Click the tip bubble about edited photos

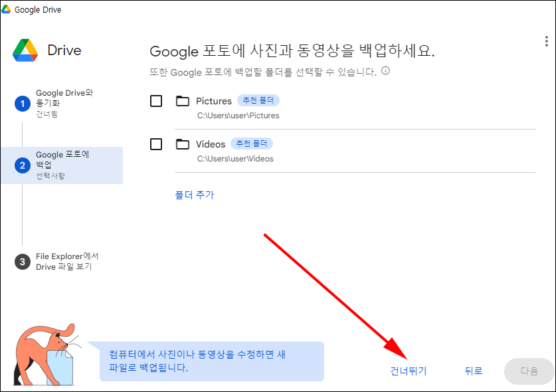[212, 361]
